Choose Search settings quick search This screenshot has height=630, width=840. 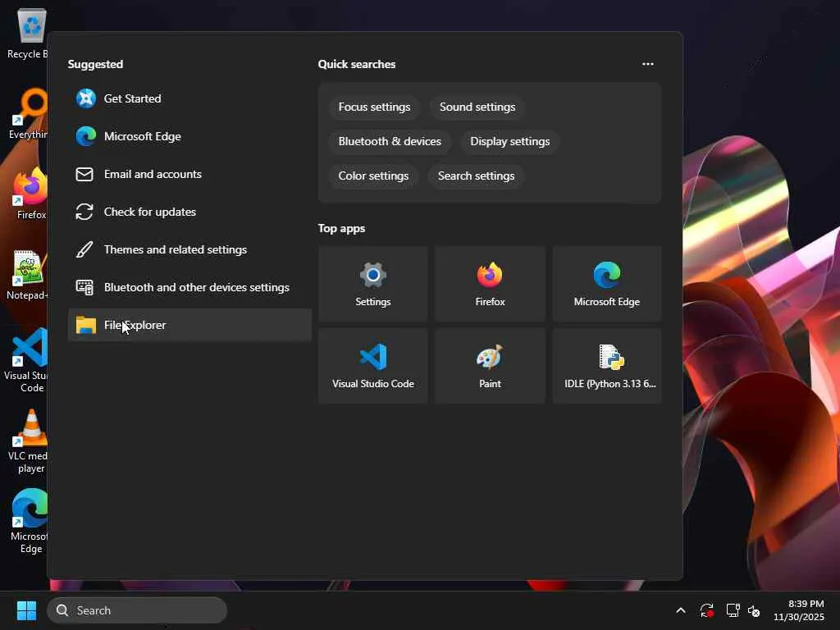pos(477,176)
